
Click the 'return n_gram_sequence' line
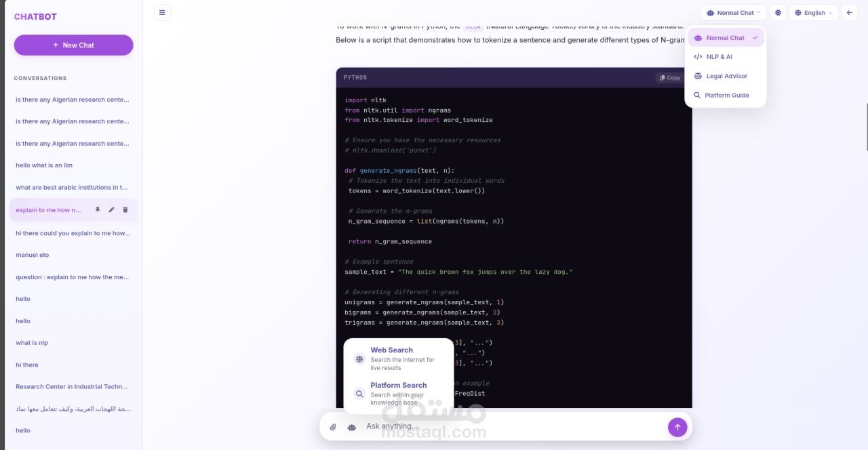390,241
